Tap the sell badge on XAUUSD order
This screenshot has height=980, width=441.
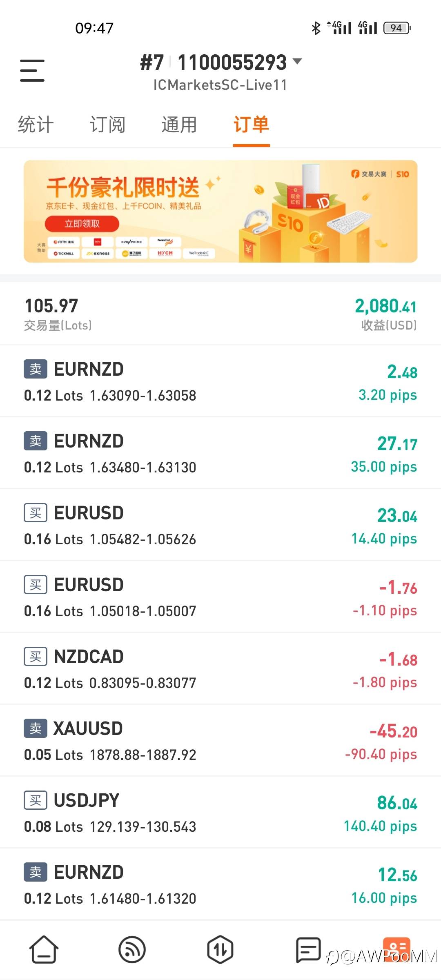click(x=36, y=728)
